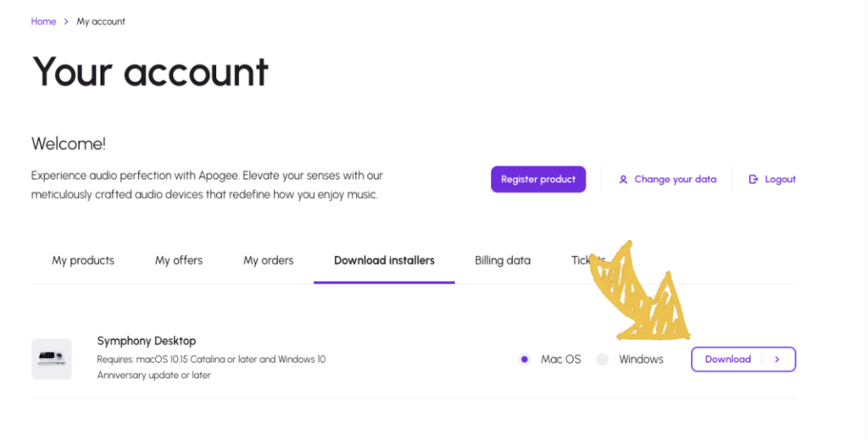Go to the My orders tab
The image size is (868, 440).
tap(268, 260)
